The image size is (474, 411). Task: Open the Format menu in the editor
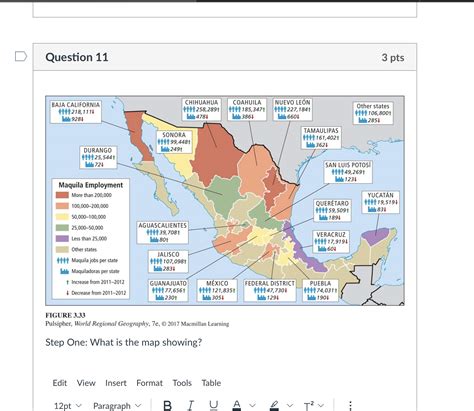149,383
